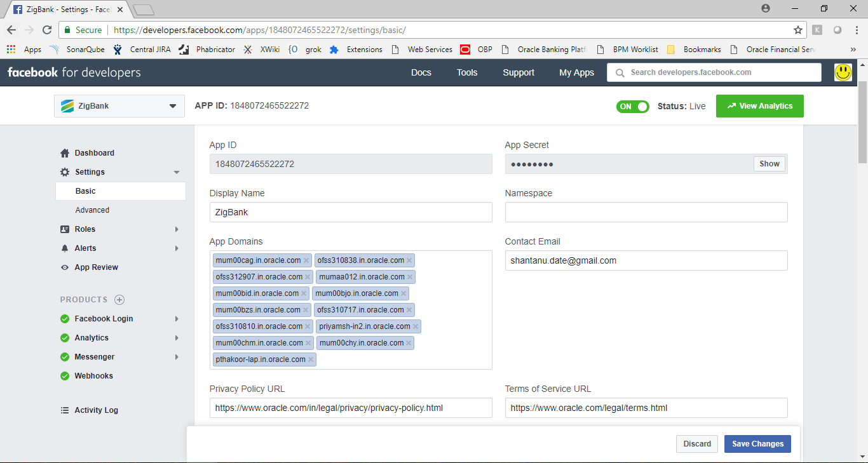The image size is (868, 463).
Task: Click the Chrome address bar URL
Action: 259,30
